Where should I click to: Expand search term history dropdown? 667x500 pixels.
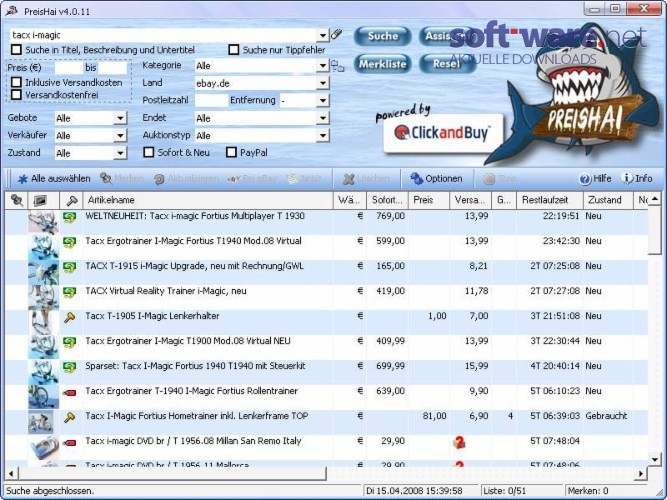pyautogui.click(x=323, y=35)
